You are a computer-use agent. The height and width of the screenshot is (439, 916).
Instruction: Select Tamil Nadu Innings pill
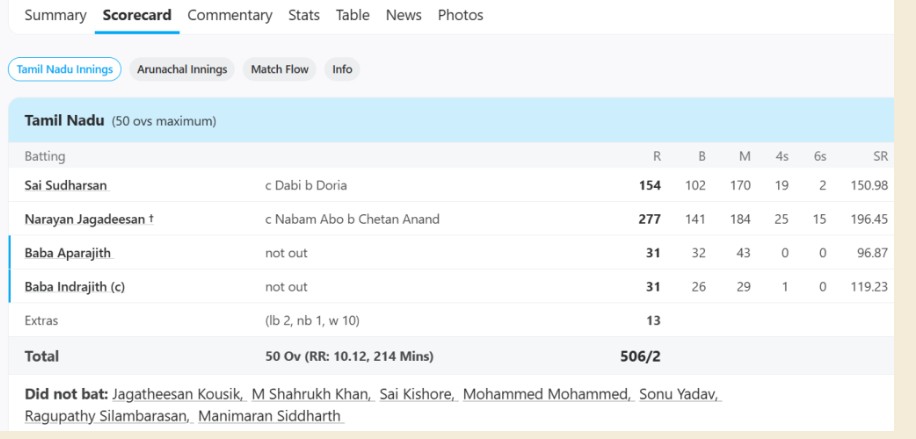(x=65, y=70)
